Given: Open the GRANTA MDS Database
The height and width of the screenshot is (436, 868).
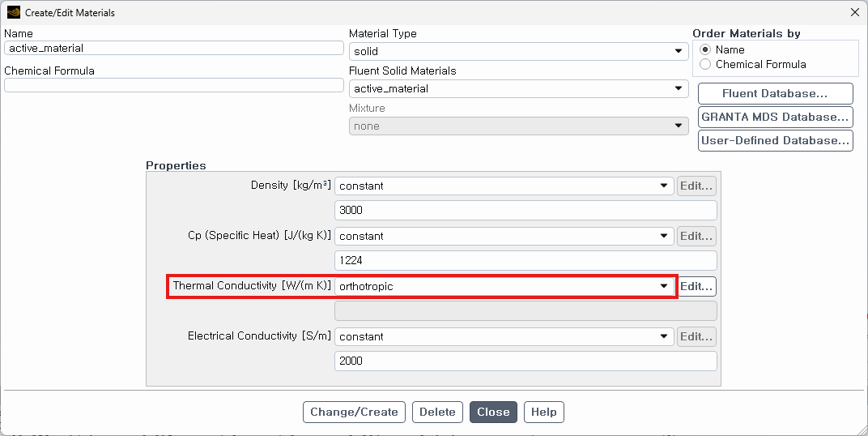Looking at the screenshot, I should coord(775,117).
